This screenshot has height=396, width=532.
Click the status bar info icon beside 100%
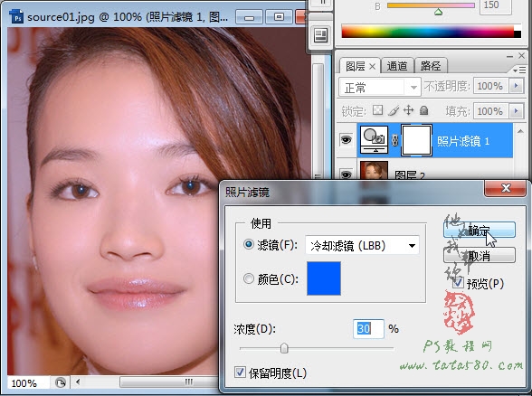(x=60, y=382)
